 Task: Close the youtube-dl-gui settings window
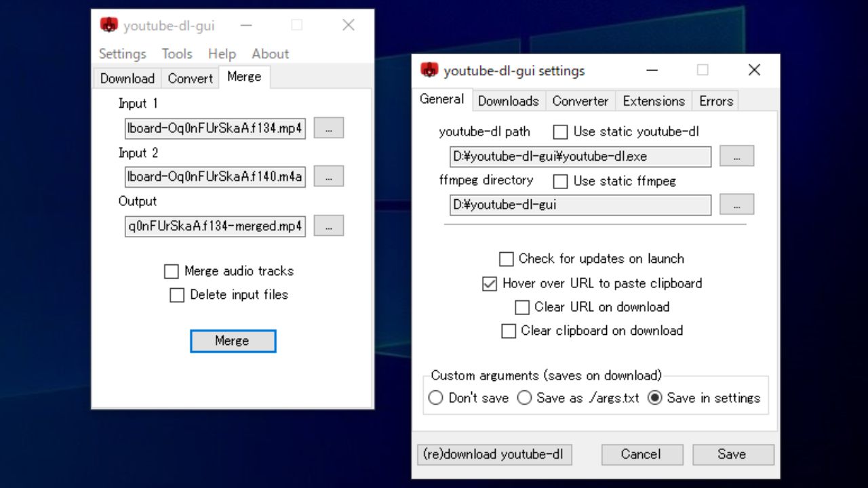pos(754,70)
